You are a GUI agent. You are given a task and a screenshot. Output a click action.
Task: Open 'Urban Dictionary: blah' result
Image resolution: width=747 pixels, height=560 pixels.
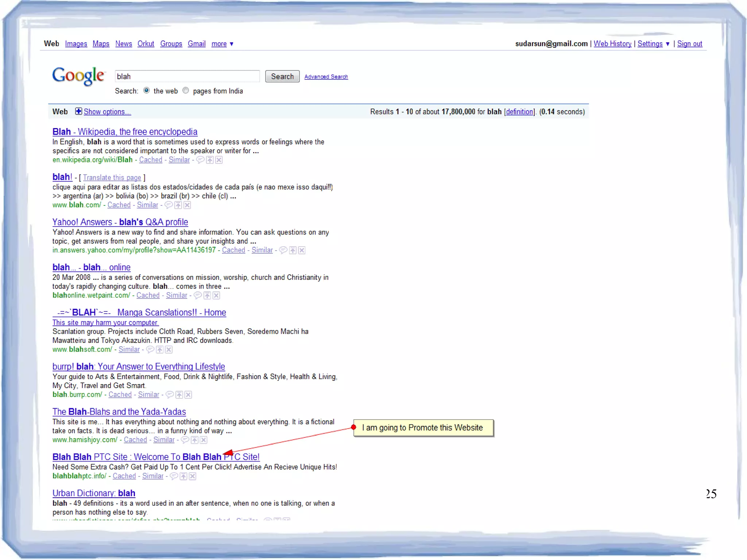click(94, 493)
